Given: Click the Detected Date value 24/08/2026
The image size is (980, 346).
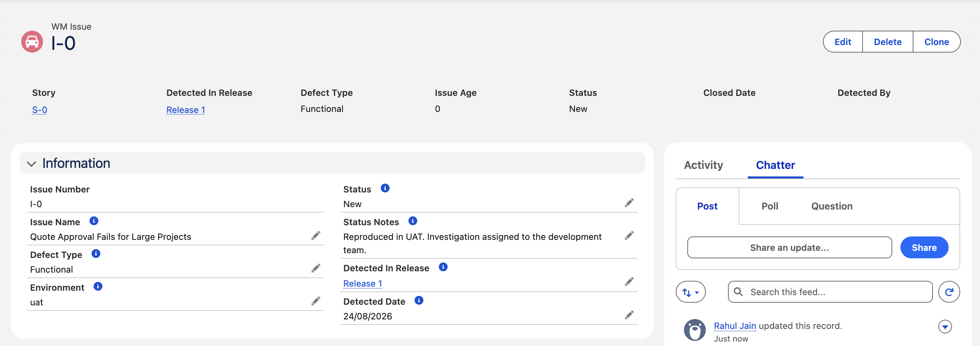Looking at the screenshot, I should point(367,316).
